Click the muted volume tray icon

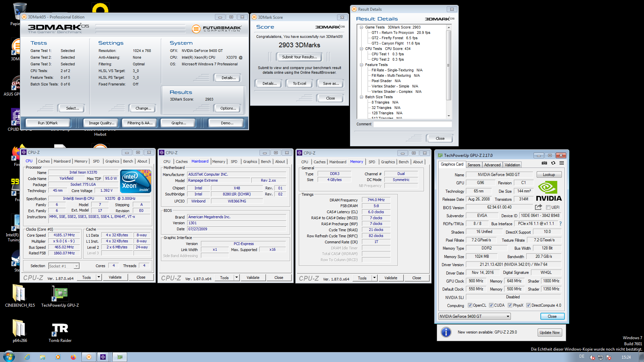point(592,357)
